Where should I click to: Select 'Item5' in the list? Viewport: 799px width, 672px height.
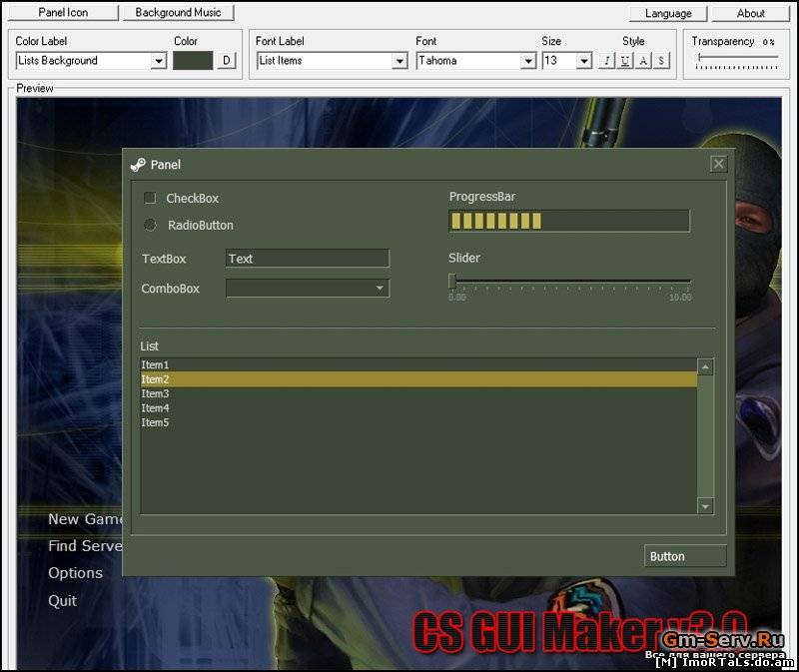click(x=418, y=422)
